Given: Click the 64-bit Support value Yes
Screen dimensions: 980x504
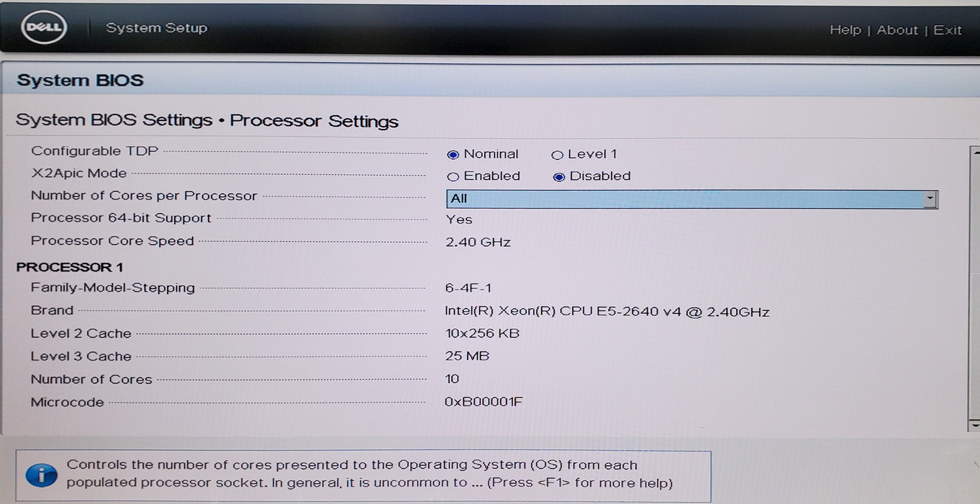Looking at the screenshot, I should [x=459, y=220].
